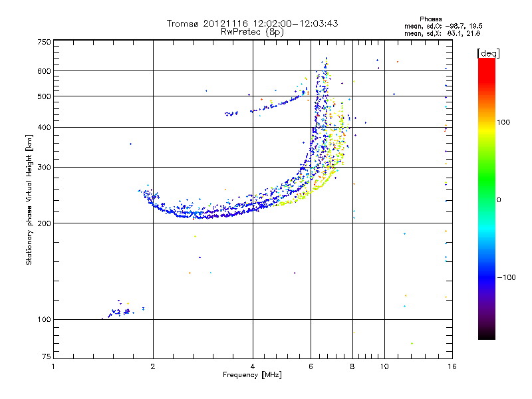Click the '[deg]' colorbar unit label
This screenshot has height=399, width=532.
[x=488, y=53]
